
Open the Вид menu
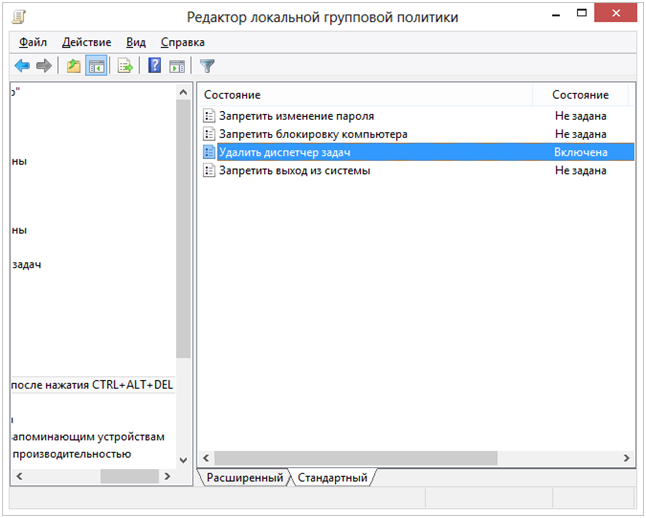tap(136, 42)
